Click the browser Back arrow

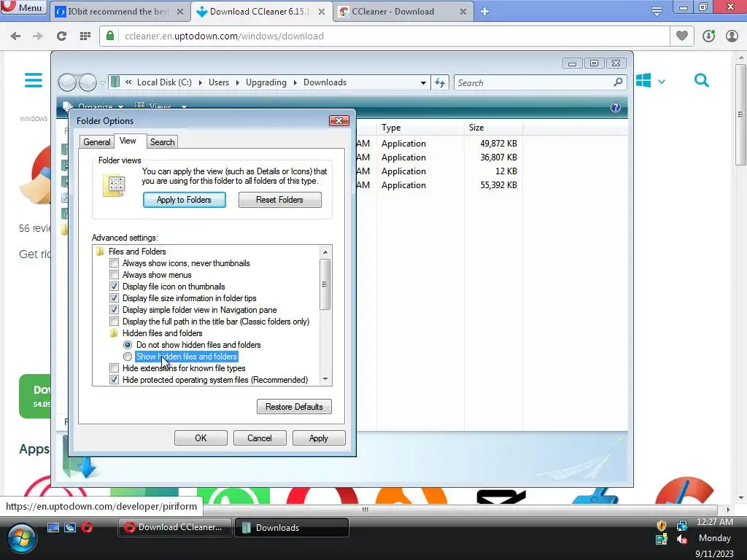(x=15, y=36)
